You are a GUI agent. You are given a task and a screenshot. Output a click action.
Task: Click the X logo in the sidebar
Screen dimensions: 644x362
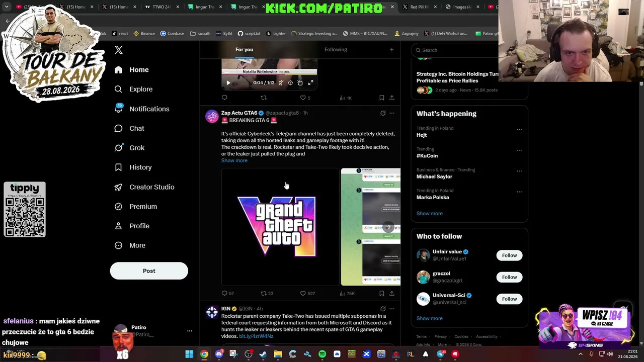119,50
